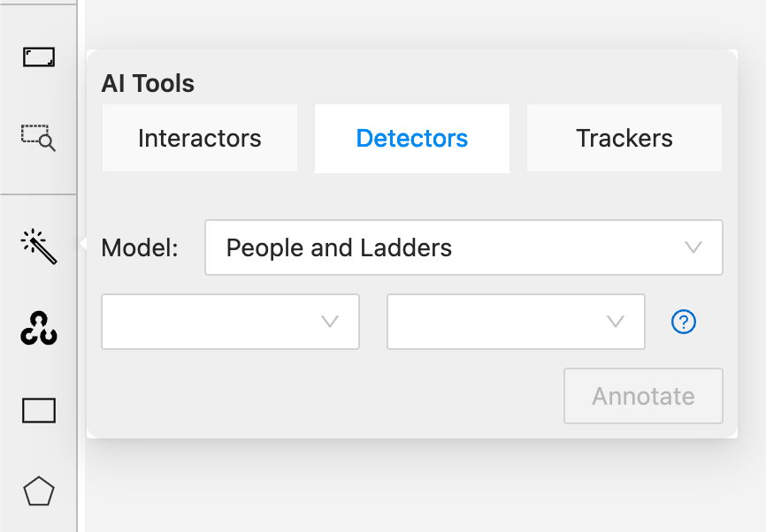
Task: Open the OpenCV tools icon
Action: tap(39, 328)
